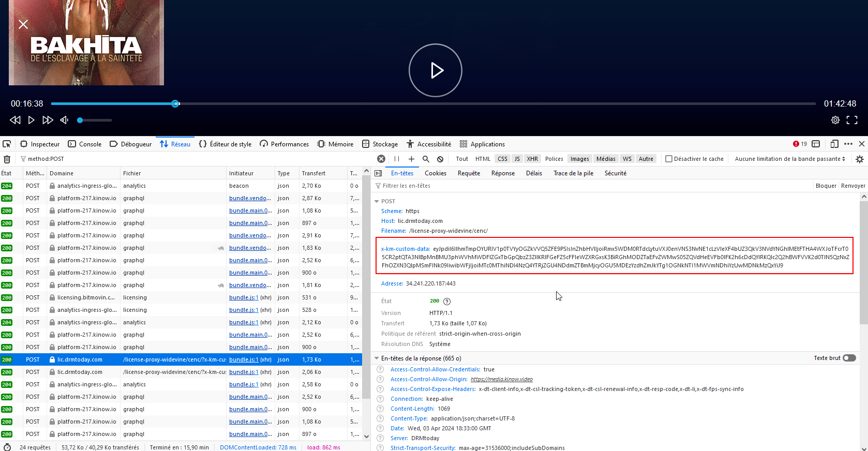Rewind the video using the double-left arrows
This screenshot has height=451, width=868.
tap(15, 120)
